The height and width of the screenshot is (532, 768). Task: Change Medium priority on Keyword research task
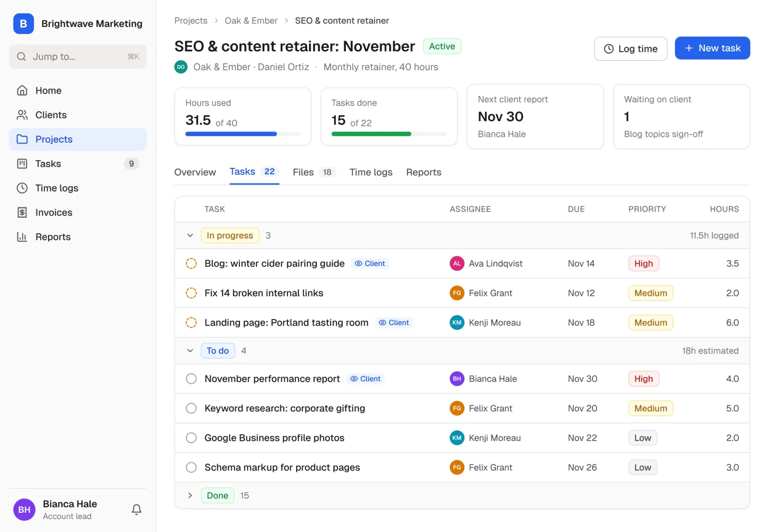point(651,409)
